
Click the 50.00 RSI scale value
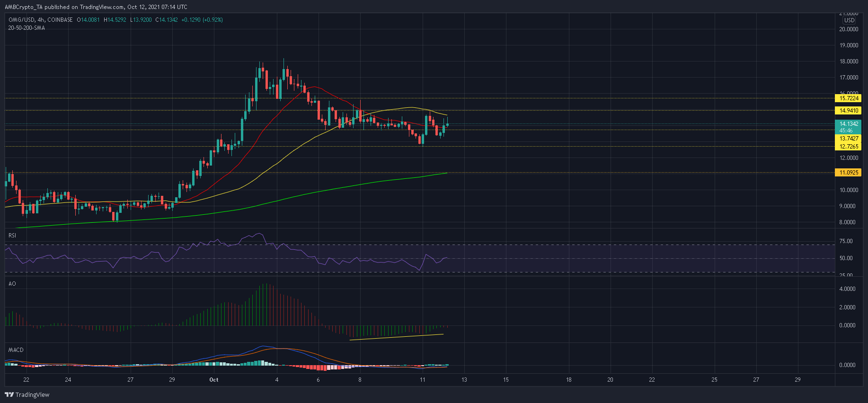point(846,258)
